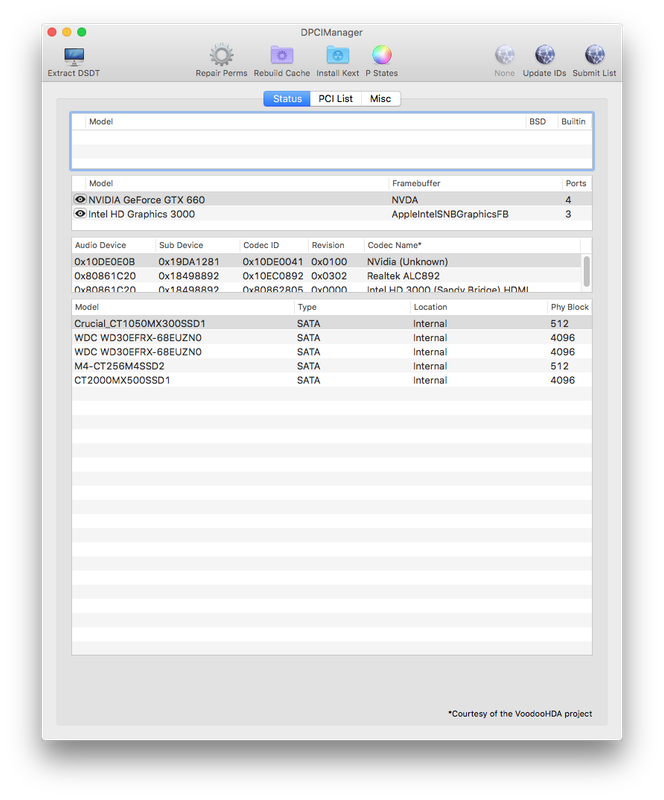The height and width of the screenshot is (800, 664).
Task: Click the NVidia (Unknown) codec name
Action: [407, 261]
